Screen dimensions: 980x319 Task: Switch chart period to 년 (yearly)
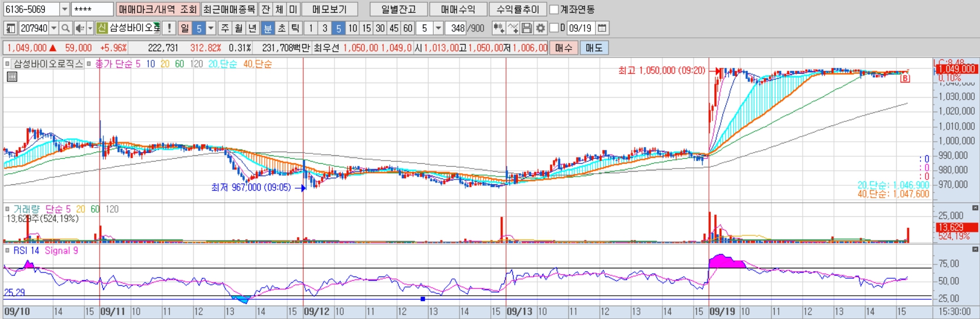[253, 28]
